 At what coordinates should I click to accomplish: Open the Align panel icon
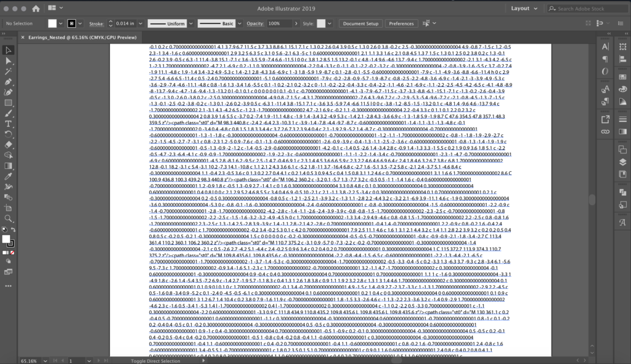pos(623,59)
